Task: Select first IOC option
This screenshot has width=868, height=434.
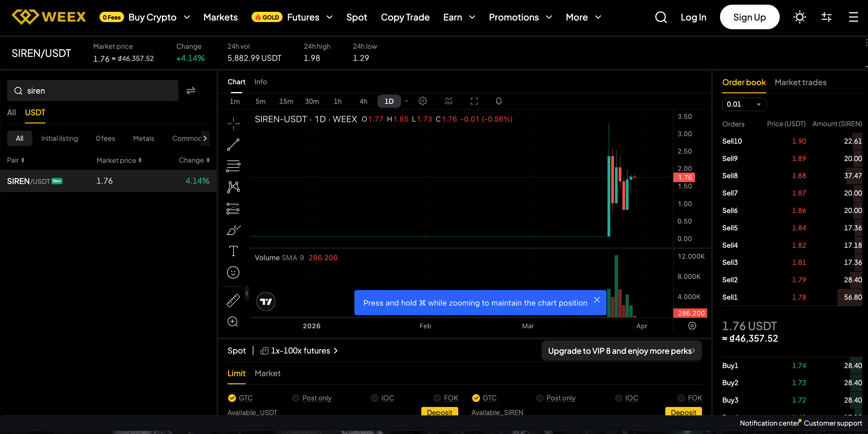Action: (374, 398)
